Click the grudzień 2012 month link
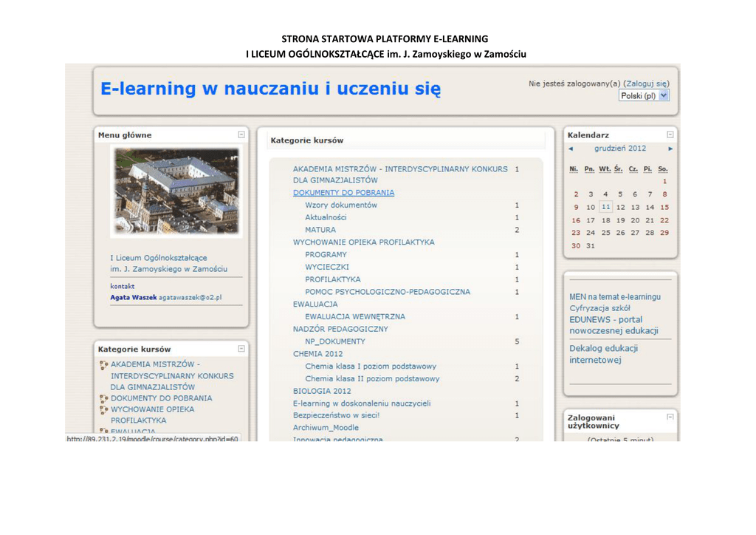 (620, 149)
